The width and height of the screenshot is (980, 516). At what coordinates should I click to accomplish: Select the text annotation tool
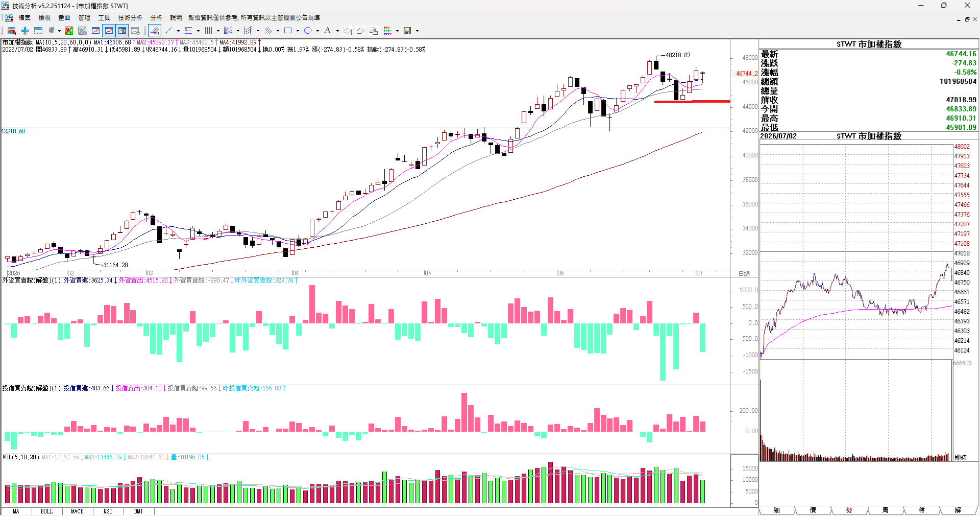(328, 31)
